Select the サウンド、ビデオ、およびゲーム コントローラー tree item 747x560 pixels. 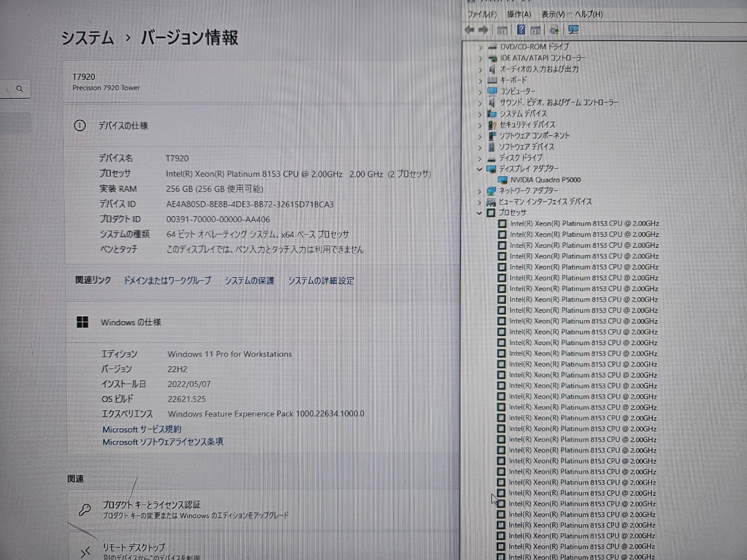(x=559, y=102)
